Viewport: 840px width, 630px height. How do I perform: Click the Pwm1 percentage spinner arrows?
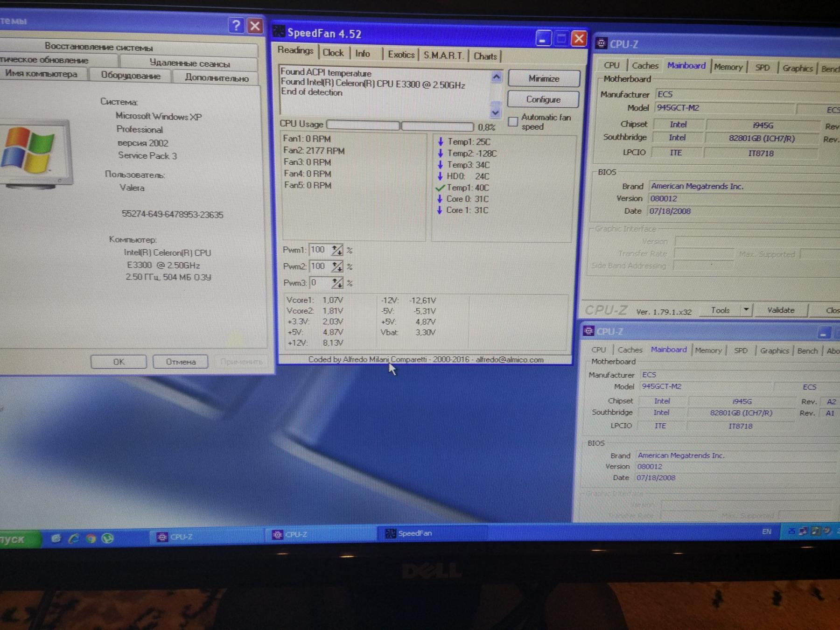[337, 250]
